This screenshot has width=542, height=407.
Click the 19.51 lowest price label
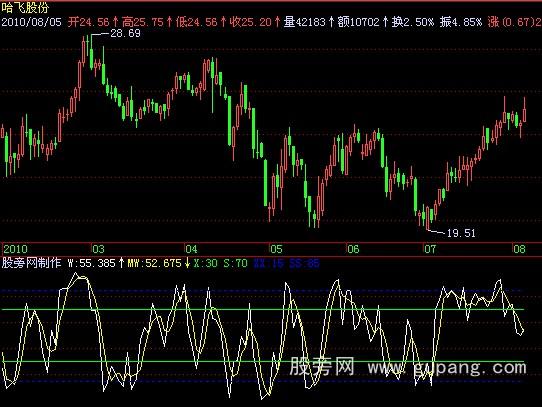(461, 233)
